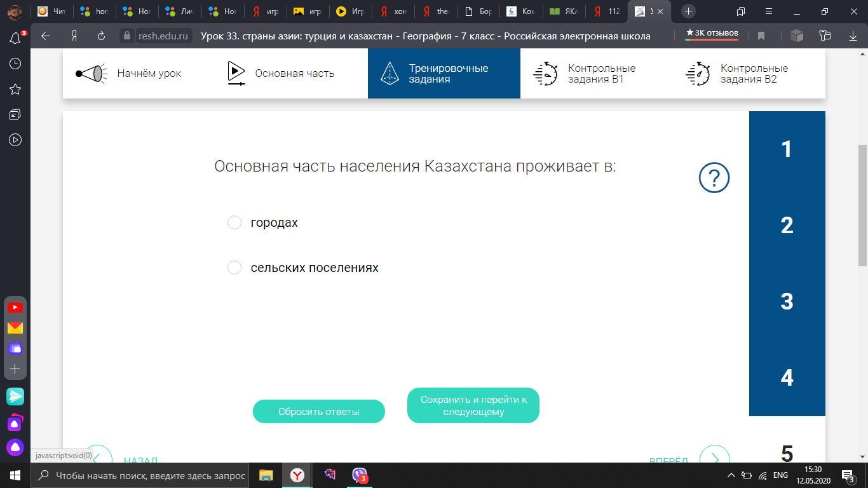The height and width of the screenshot is (488, 868).
Task: Open the collections icon in the sidebar
Action: coord(15,114)
